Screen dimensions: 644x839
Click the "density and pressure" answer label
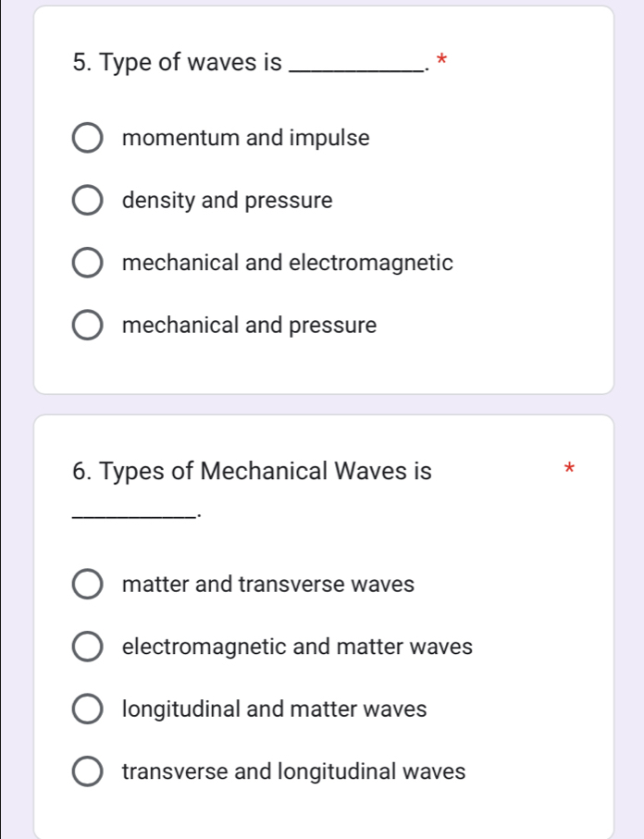click(227, 200)
